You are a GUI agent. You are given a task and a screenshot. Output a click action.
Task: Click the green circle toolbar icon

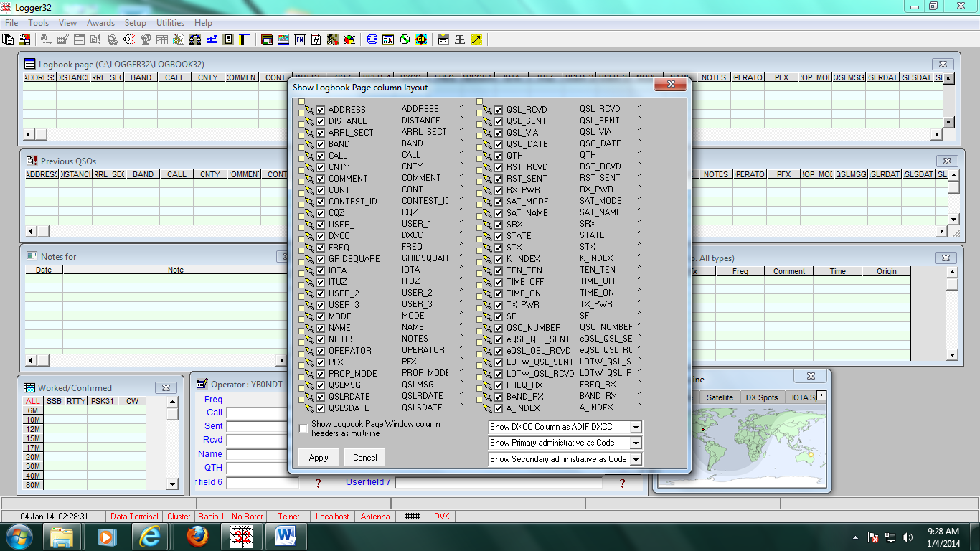tap(405, 39)
